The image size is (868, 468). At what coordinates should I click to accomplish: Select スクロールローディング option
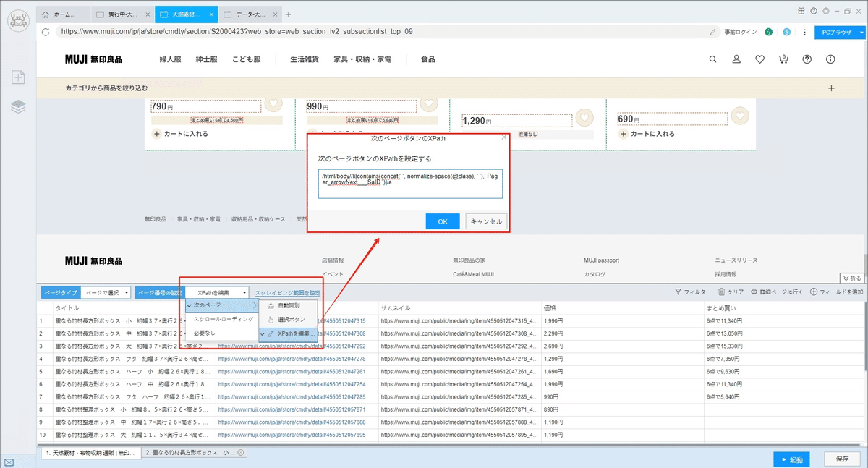pos(221,319)
